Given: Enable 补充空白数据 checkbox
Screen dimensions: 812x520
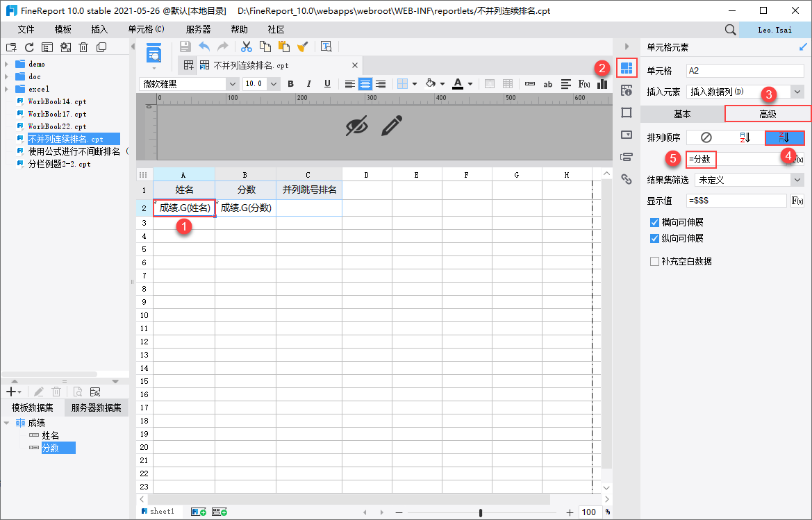Looking at the screenshot, I should 654,261.
